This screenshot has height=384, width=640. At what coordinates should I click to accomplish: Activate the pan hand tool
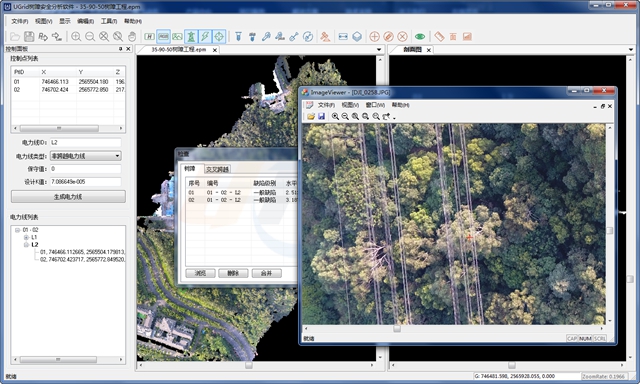(132, 37)
